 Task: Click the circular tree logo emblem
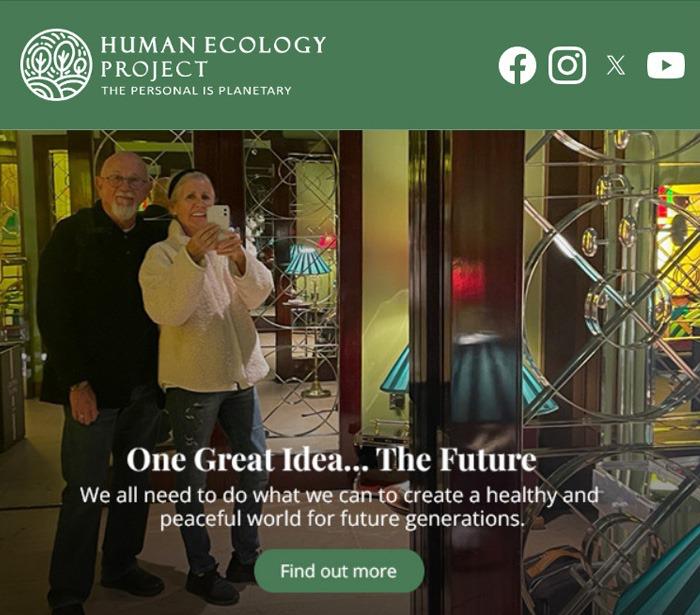pos(56,65)
